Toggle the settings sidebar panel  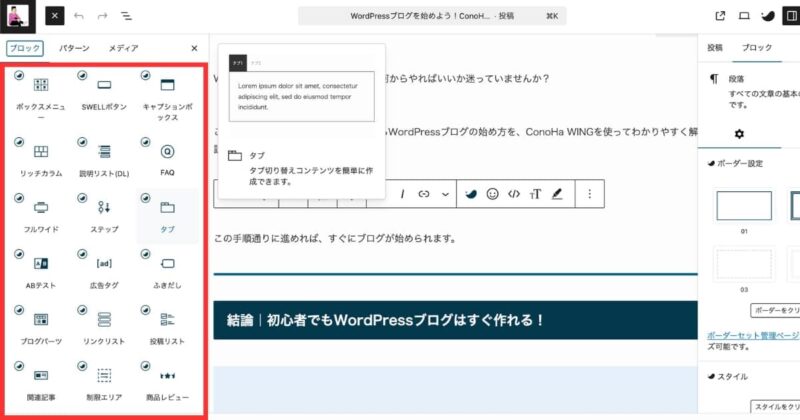coord(791,16)
